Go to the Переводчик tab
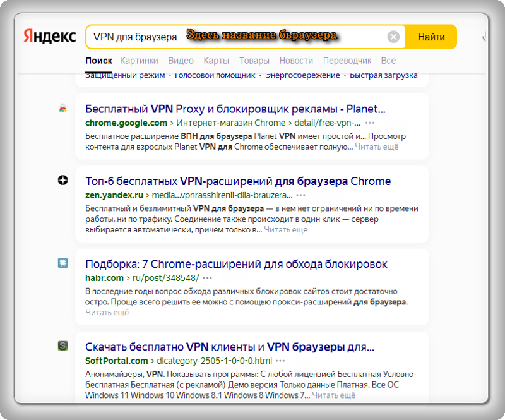Screen dimensions: 505x420 click(347, 61)
